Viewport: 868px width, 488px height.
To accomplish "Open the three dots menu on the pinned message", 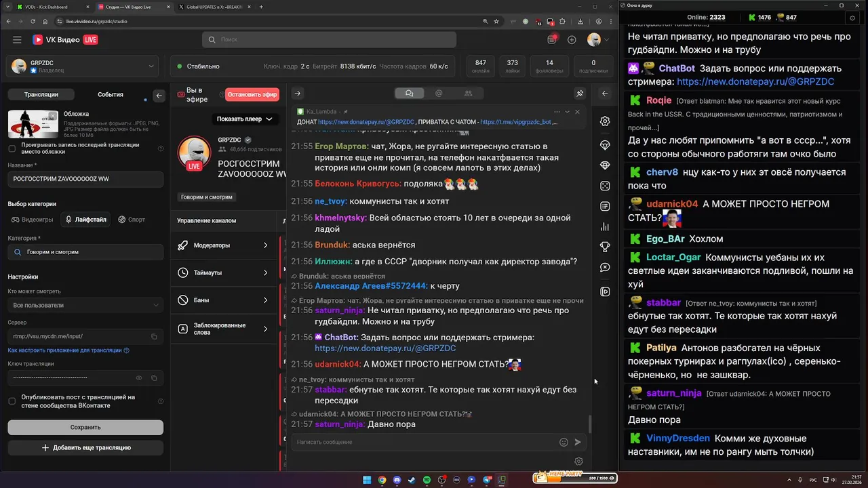I will tap(557, 112).
